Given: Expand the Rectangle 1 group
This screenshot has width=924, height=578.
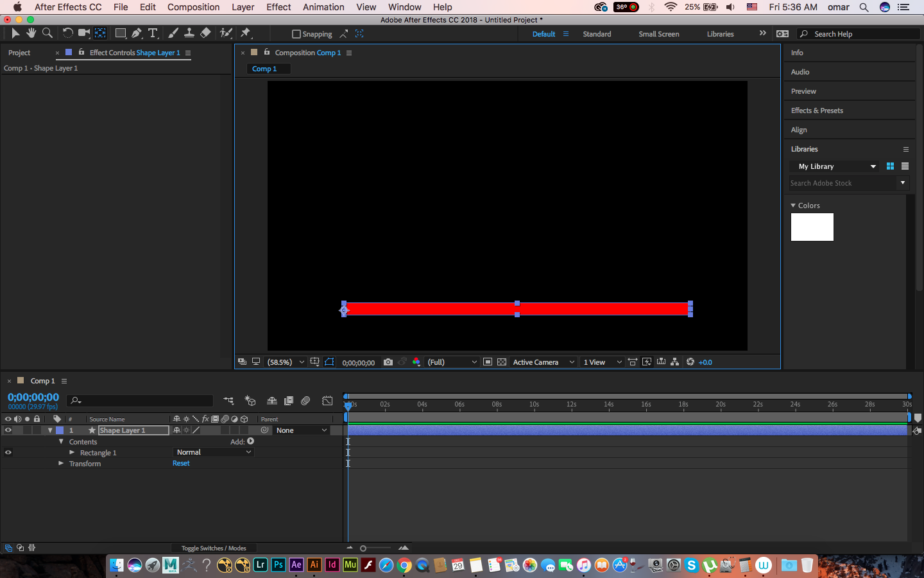Looking at the screenshot, I should [72, 453].
